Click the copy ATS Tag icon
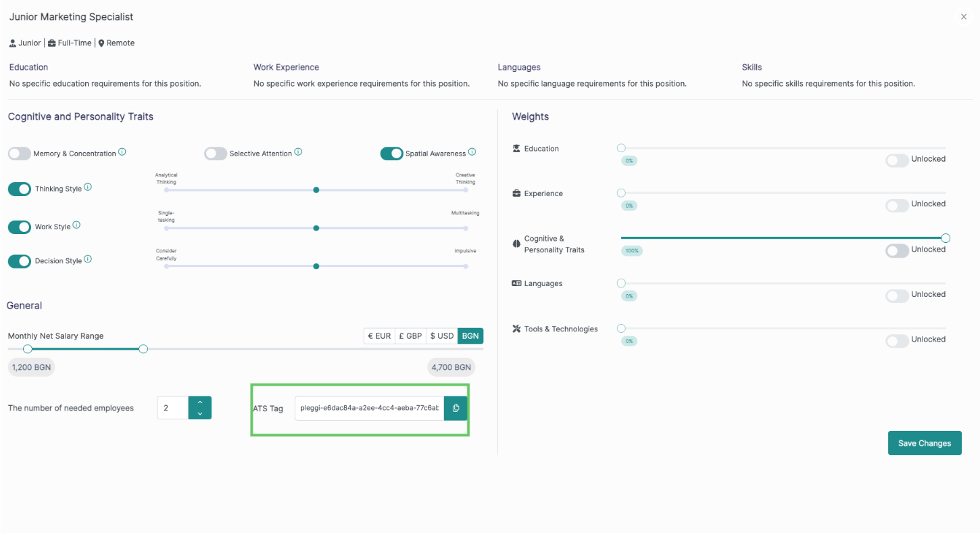The image size is (980, 533). coord(456,408)
